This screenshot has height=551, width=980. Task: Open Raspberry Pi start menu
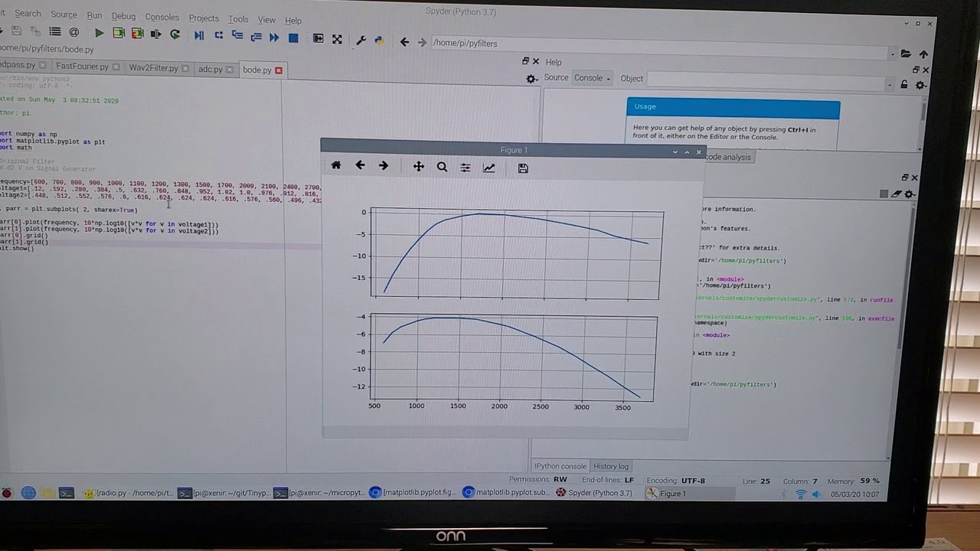[7, 494]
